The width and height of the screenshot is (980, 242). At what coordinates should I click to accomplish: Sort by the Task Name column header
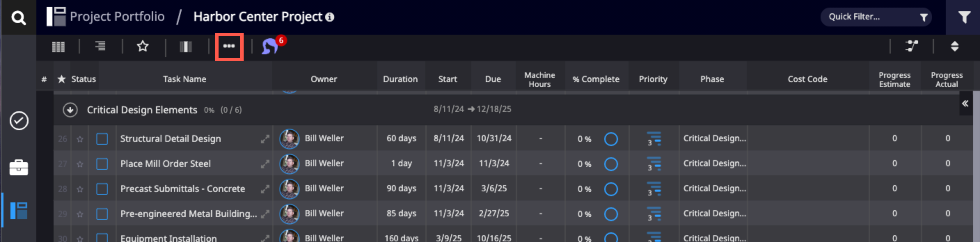coord(184,79)
